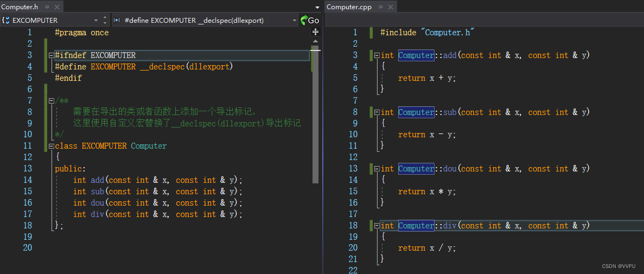This screenshot has width=644, height=274.
Task: Collapse the class EXCOMPUTER Computer block
Action: pos(51,146)
